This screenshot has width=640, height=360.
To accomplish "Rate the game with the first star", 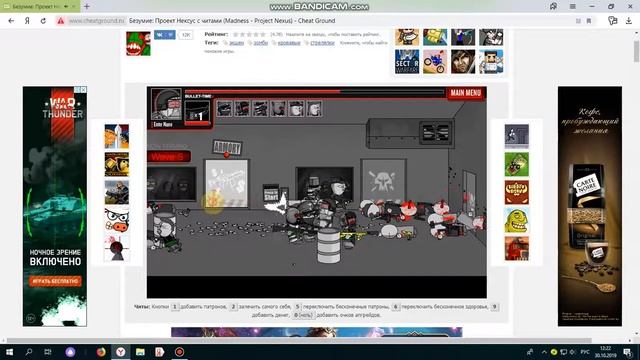I will pyautogui.click(x=236, y=34).
